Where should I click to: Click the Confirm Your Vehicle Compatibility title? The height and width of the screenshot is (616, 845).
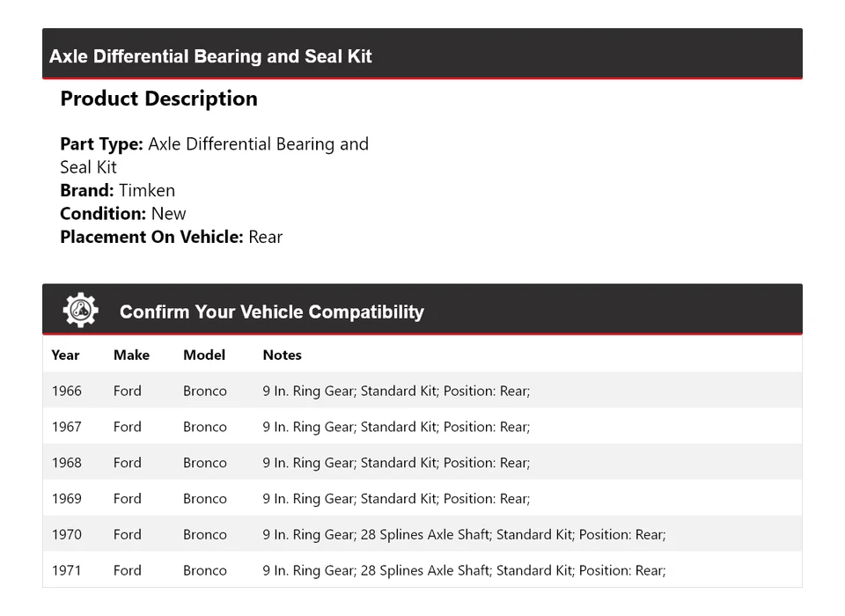[271, 312]
